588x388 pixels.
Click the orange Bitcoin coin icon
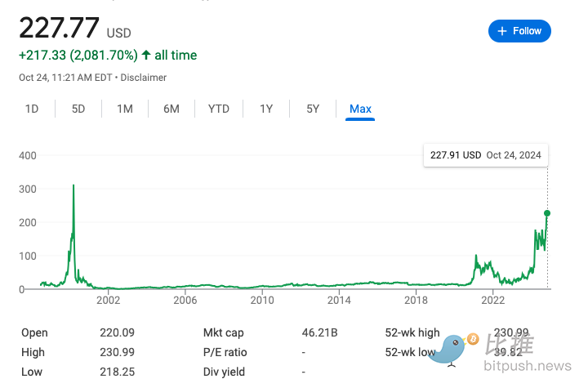pos(472,338)
